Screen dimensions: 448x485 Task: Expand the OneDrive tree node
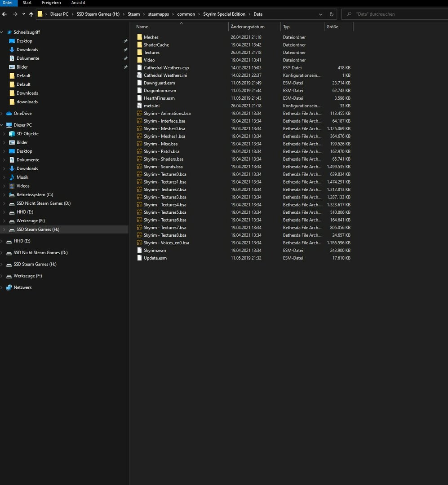(2, 114)
